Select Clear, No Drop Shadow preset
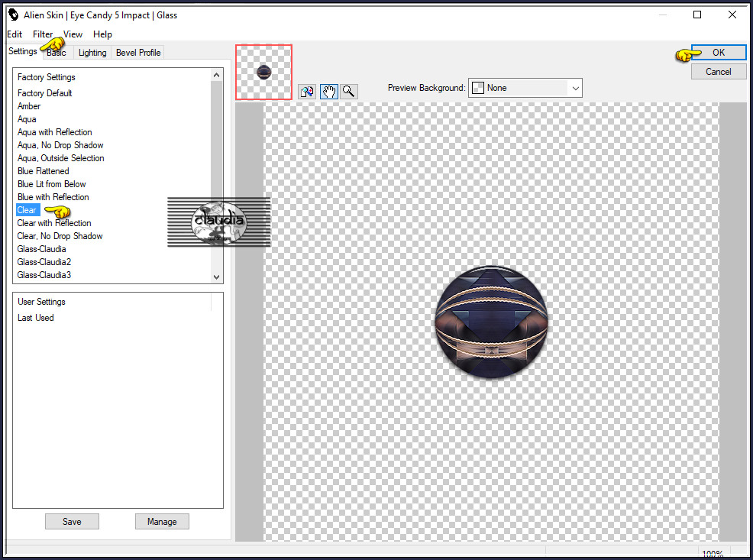The width and height of the screenshot is (753, 560). [x=60, y=236]
